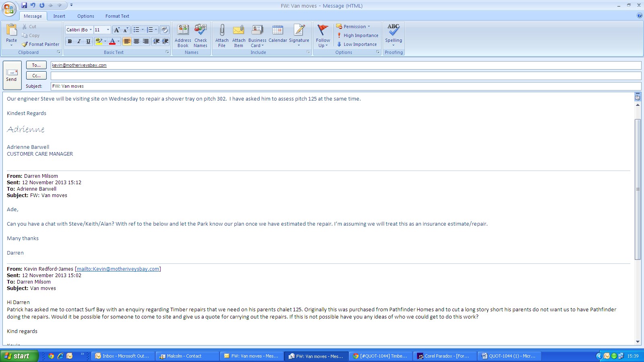The height and width of the screenshot is (362, 644).
Task: Undo the last action
Action: pos(33,5)
